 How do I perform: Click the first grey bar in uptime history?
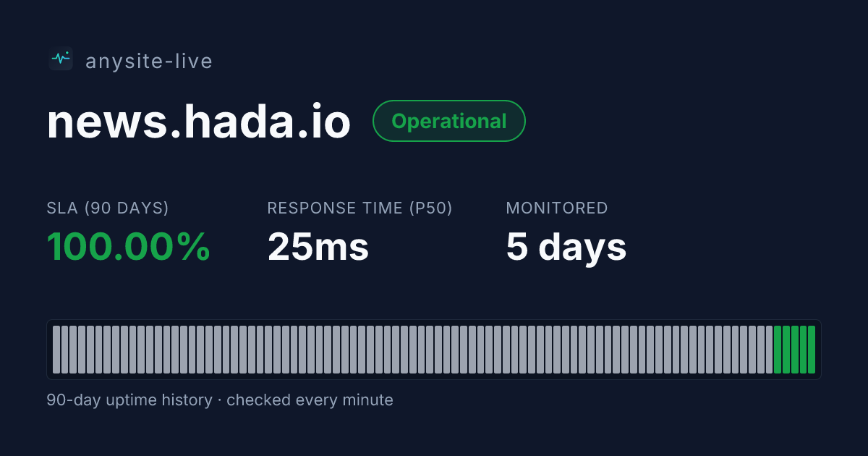point(56,350)
